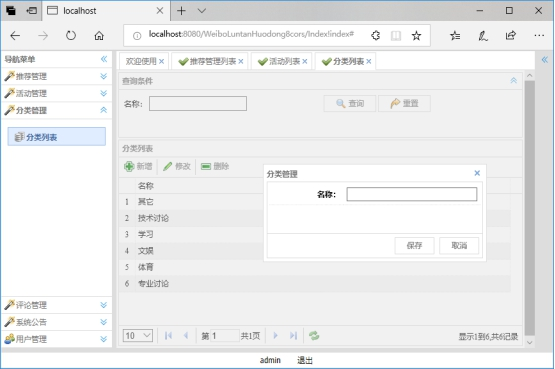
Task: Click 取消 button in dialog
Action: [x=459, y=245]
